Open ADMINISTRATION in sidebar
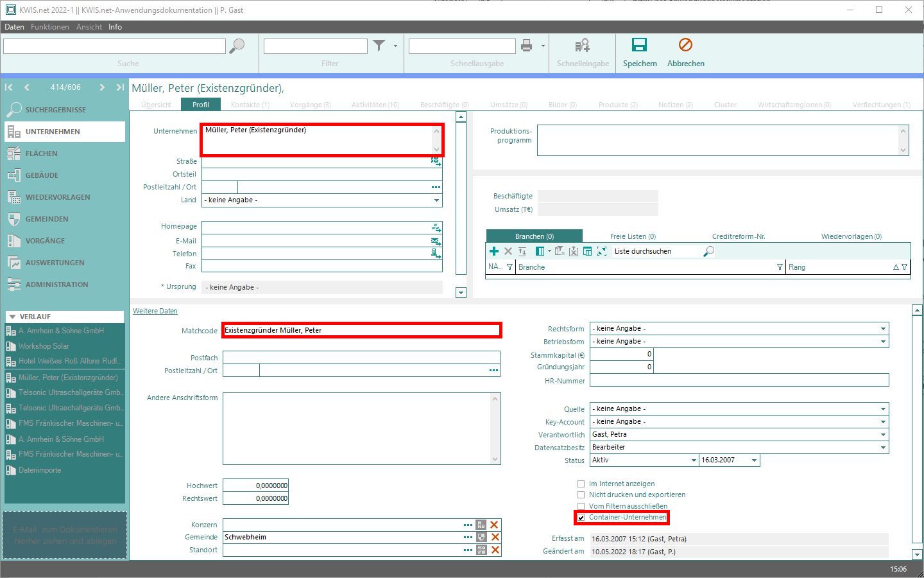924x578 pixels. tap(64, 285)
